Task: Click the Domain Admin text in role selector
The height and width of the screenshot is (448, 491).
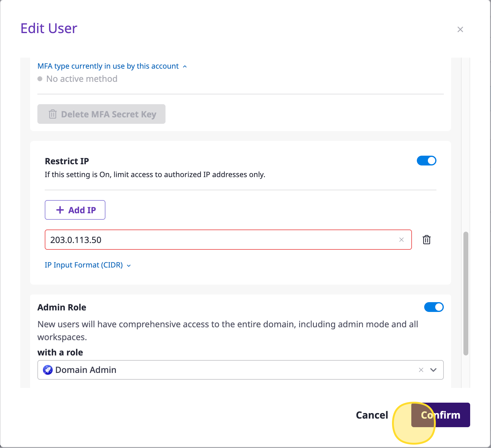Action: [86, 370]
